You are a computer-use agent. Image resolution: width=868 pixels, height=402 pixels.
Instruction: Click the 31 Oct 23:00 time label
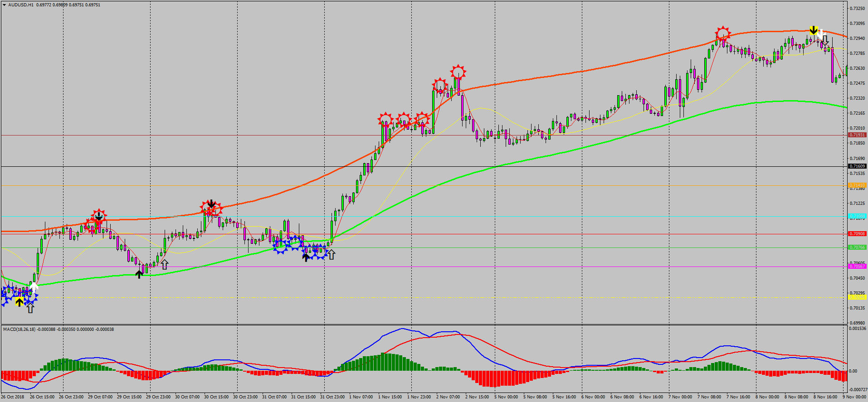tap(332, 397)
